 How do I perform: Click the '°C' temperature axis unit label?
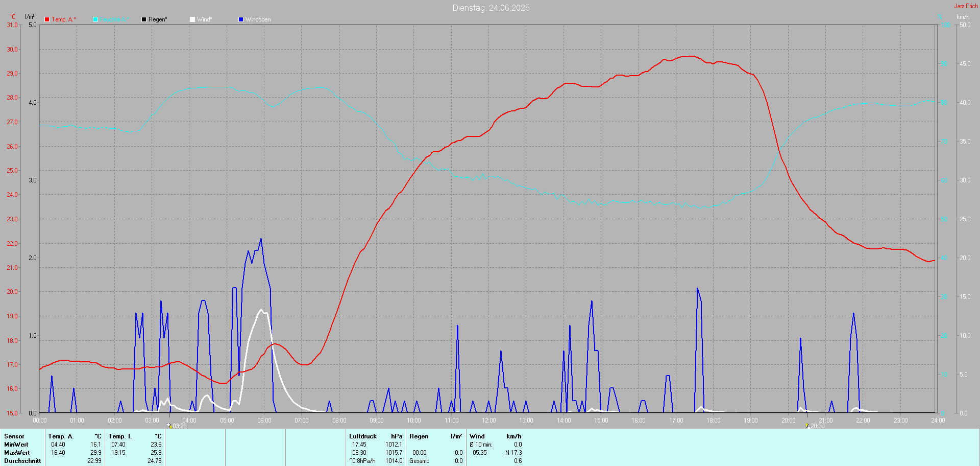(13, 17)
